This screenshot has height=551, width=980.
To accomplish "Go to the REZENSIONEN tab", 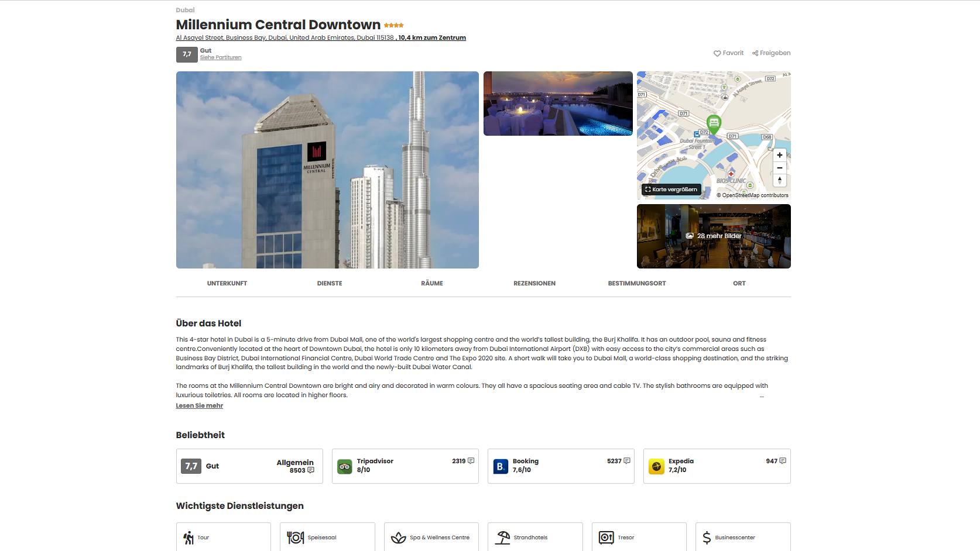I will (534, 283).
